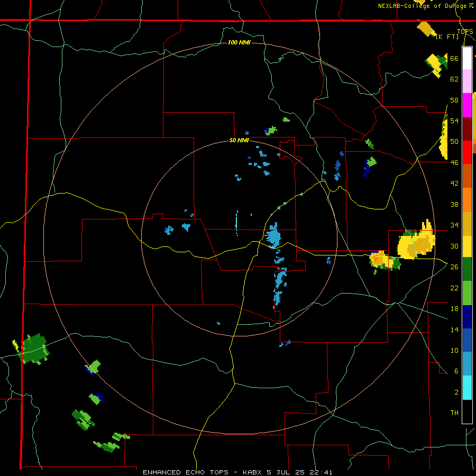
Task: Select the bright red legend swatch near 50
Action: [x=467, y=152]
